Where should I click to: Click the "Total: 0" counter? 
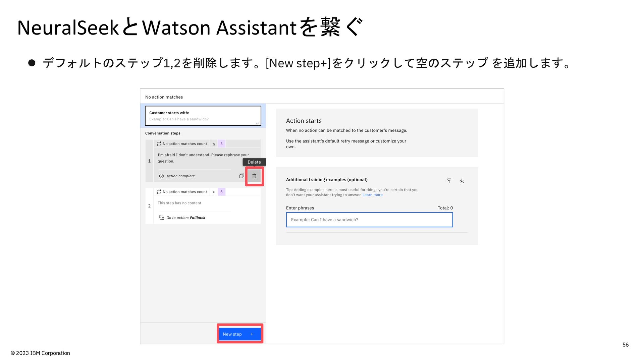point(445,208)
